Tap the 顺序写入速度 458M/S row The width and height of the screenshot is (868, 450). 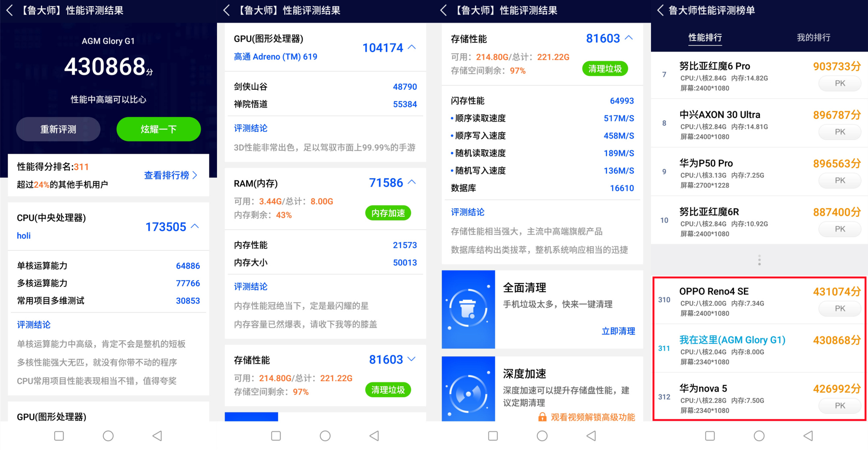(542, 136)
